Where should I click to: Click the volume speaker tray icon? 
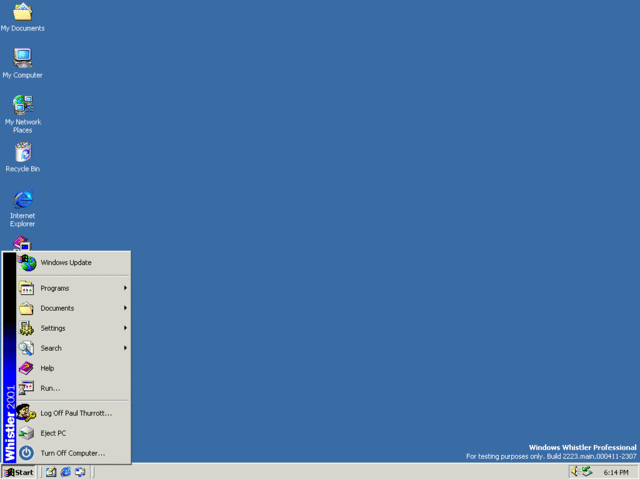click(575, 471)
